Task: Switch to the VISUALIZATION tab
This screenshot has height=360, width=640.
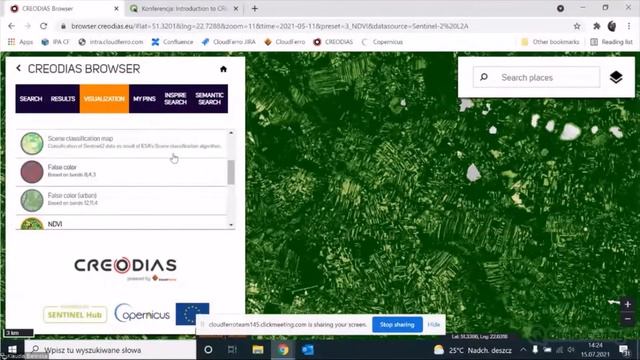Action: click(x=104, y=99)
